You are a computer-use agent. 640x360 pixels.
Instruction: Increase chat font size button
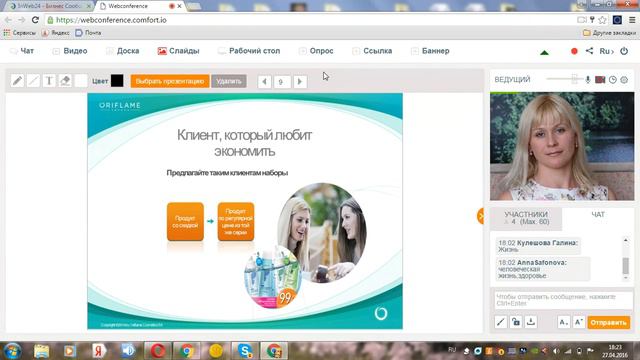[x=578, y=322]
